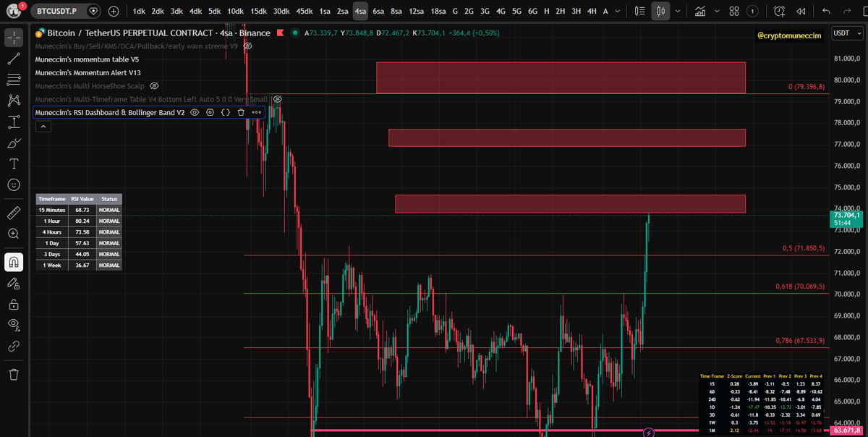The width and height of the screenshot is (868, 437).
Task: Click the redo arrow
Action: [x=848, y=12]
